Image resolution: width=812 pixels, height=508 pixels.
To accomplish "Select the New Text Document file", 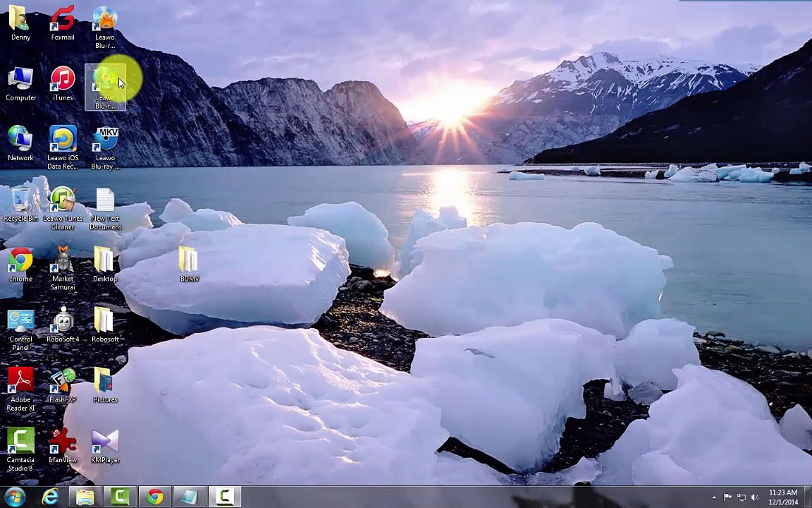I will tap(105, 208).
